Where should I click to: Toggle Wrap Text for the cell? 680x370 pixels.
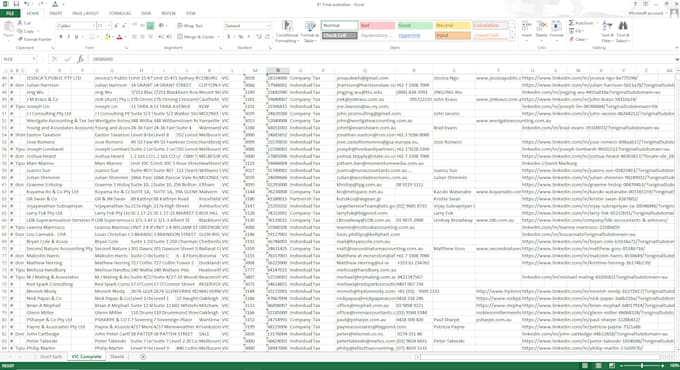pyautogui.click(x=190, y=26)
